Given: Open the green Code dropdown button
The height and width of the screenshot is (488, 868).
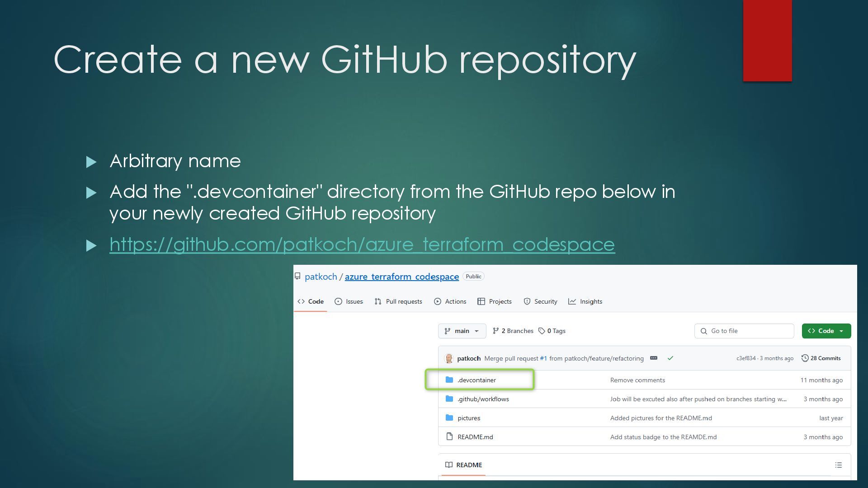Looking at the screenshot, I should tap(826, 331).
